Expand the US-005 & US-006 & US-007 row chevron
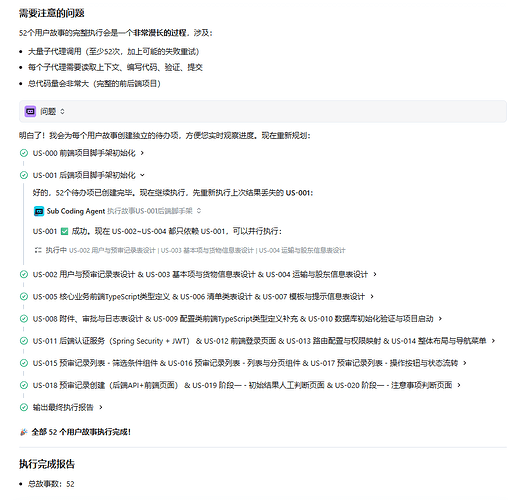Viewport: 508px width, 500px height. click(372, 296)
